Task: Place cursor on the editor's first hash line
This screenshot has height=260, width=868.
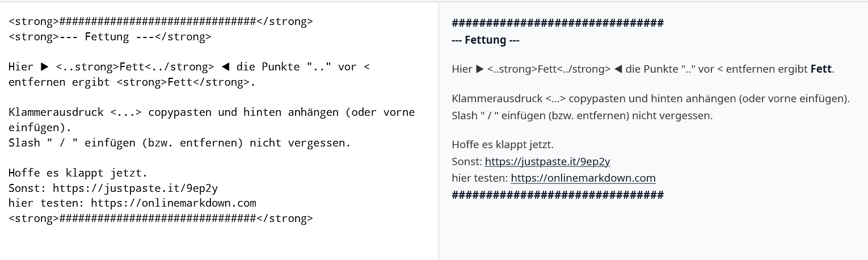Action: tap(160, 22)
